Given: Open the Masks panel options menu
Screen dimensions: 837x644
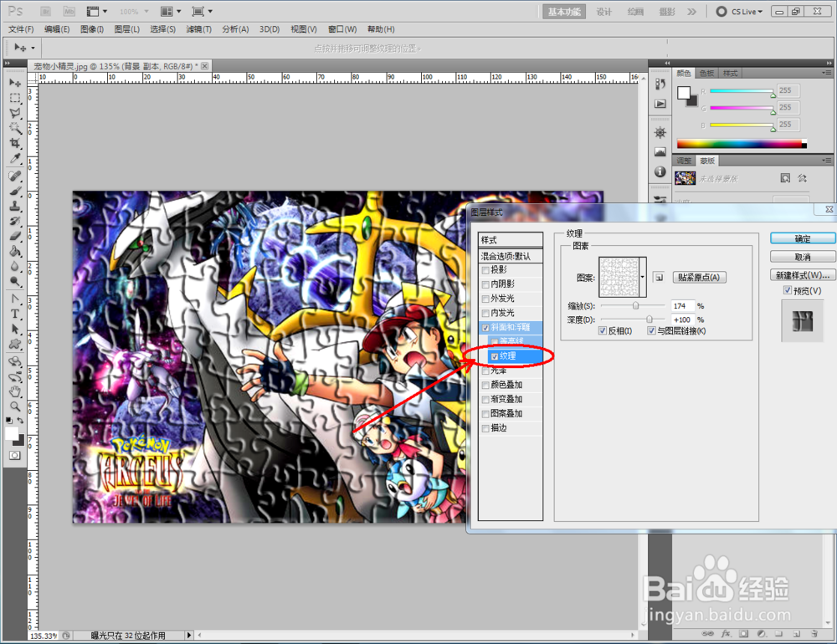Looking at the screenshot, I should pos(826,160).
